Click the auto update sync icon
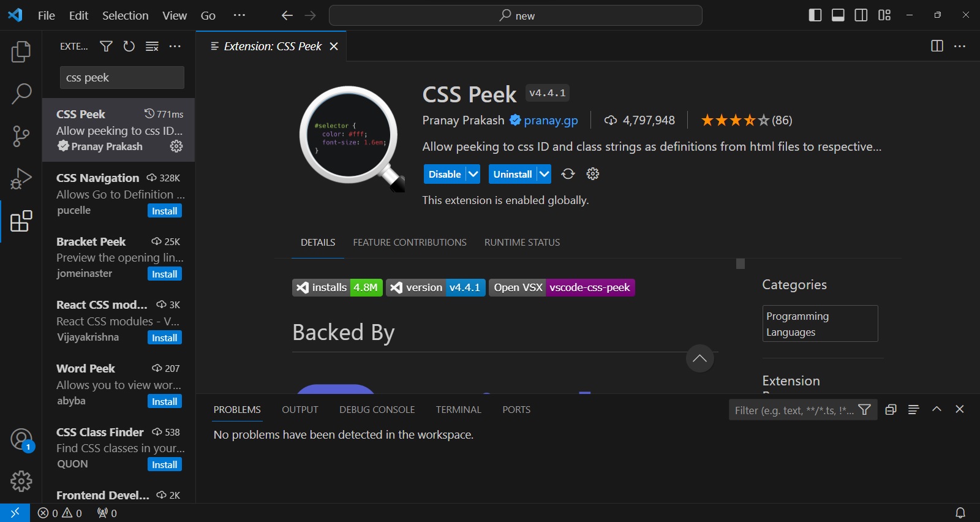Image resolution: width=980 pixels, height=522 pixels. tap(568, 174)
